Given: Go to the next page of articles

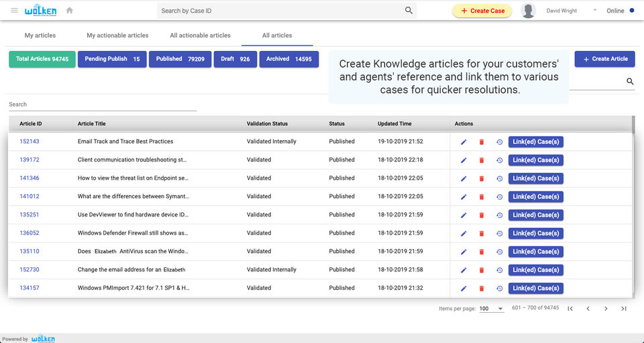Looking at the screenshot, I should pyautogui.click(x=606, y=309).
